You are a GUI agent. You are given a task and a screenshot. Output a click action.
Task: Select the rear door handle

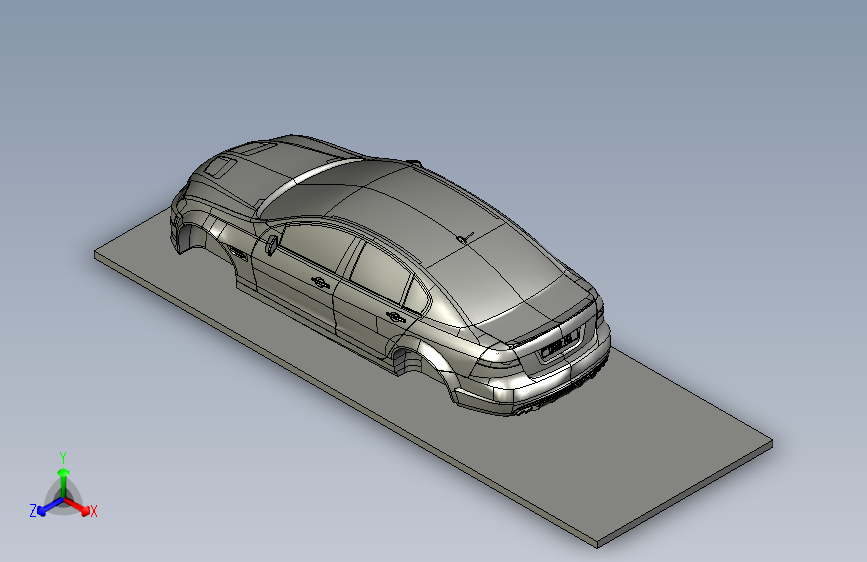395,317
